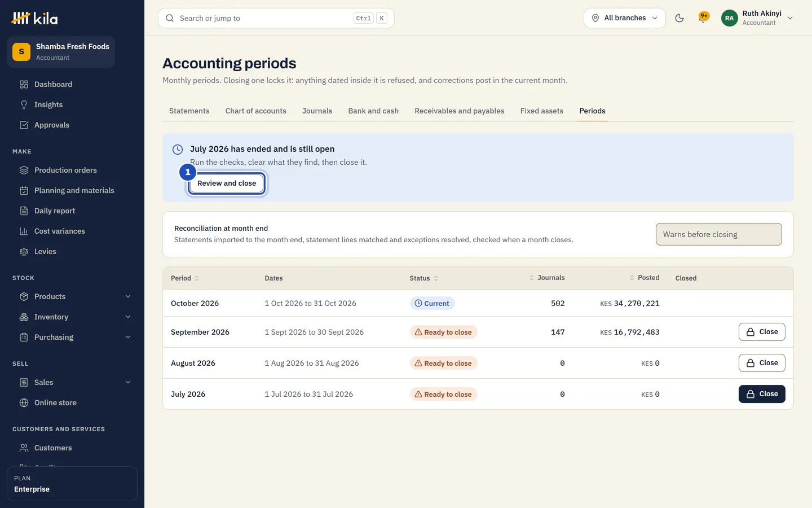This screenshot has height=508, width=812.
Task: Click the Dashboard sidebar icon
Action: (x=24, y=84)
